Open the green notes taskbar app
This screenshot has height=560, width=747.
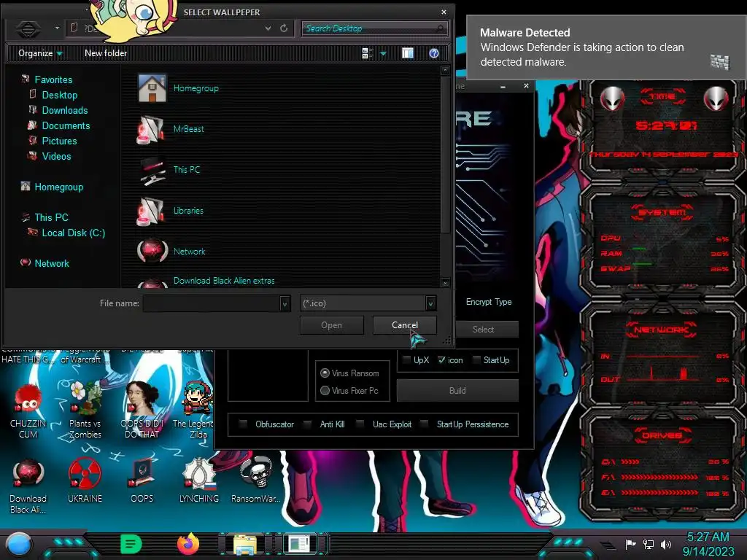pyautogui.click(x=131, y=544)
